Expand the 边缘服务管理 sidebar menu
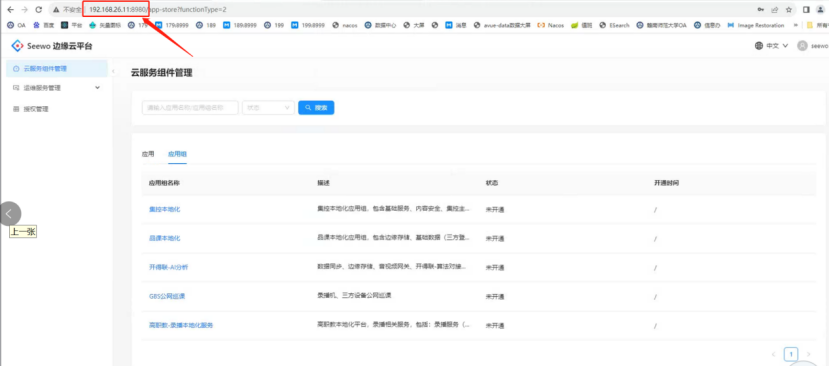829x366 pixels. 56,88
